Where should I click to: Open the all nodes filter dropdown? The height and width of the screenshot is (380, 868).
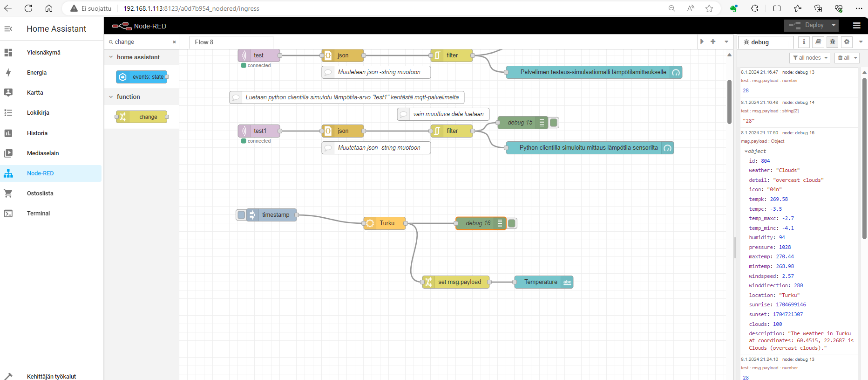810,58
